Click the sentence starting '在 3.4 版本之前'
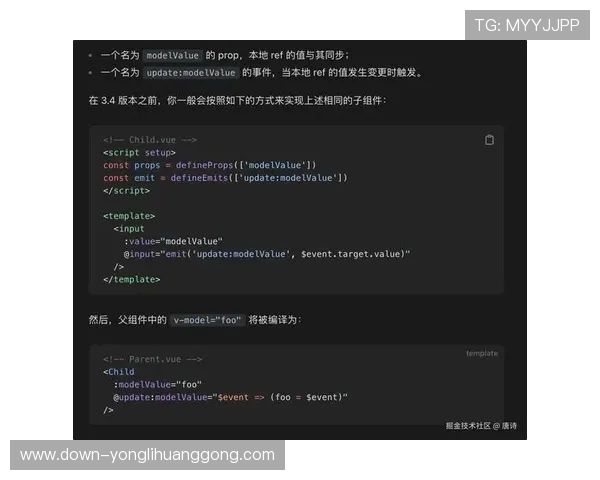This screenshot has height=480, width=600. click(238, 101)
